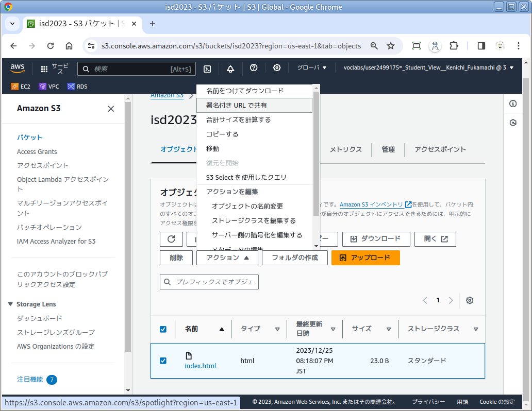This screenshot has width=532, height=411.
Task: Close the Amazon S3 sidebar panel
Action: pyautogui.click(x=111, y=109)
